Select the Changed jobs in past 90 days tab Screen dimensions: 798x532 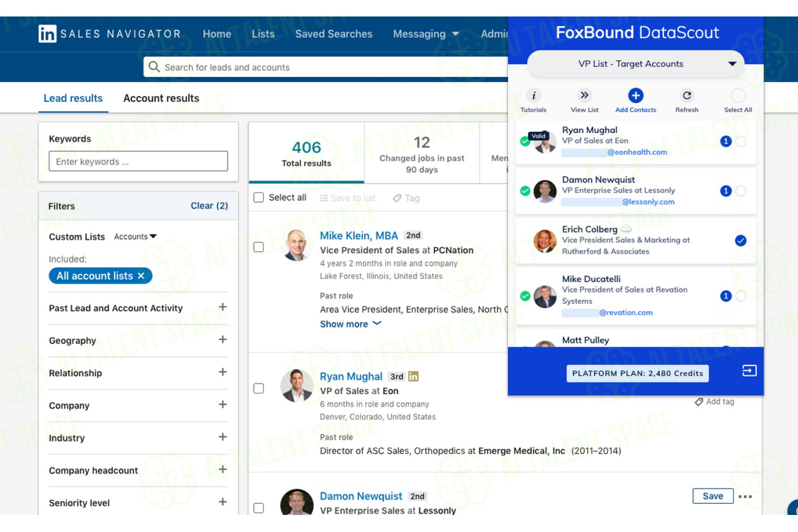[x=422, y=153]
